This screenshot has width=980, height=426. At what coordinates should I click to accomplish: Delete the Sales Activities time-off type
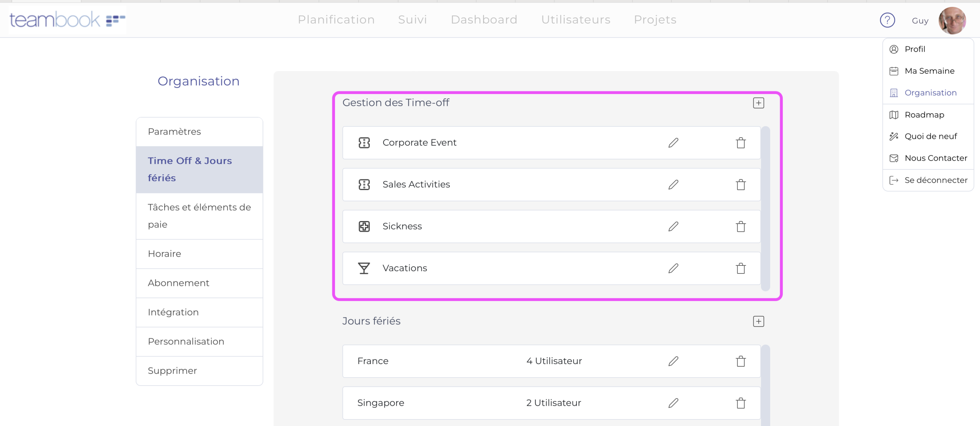[x=741, y=185]
